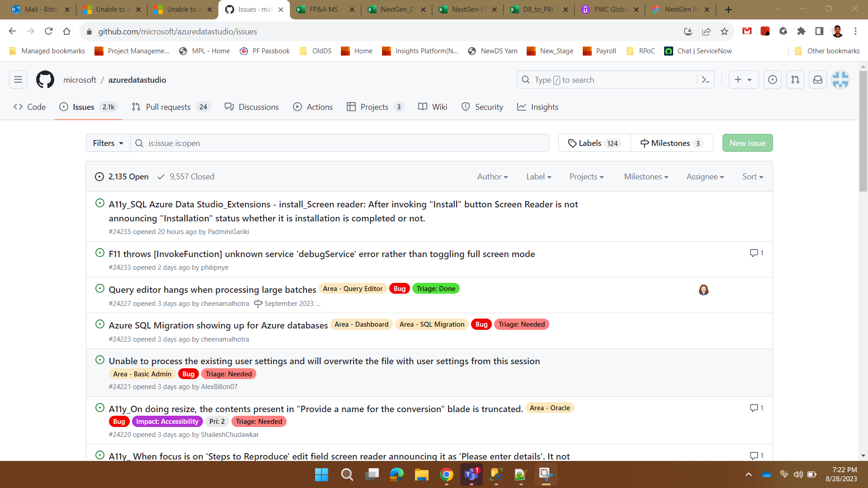868x488 pixels.
Task: Open Labels 124 page
Action: coord(594,143)
